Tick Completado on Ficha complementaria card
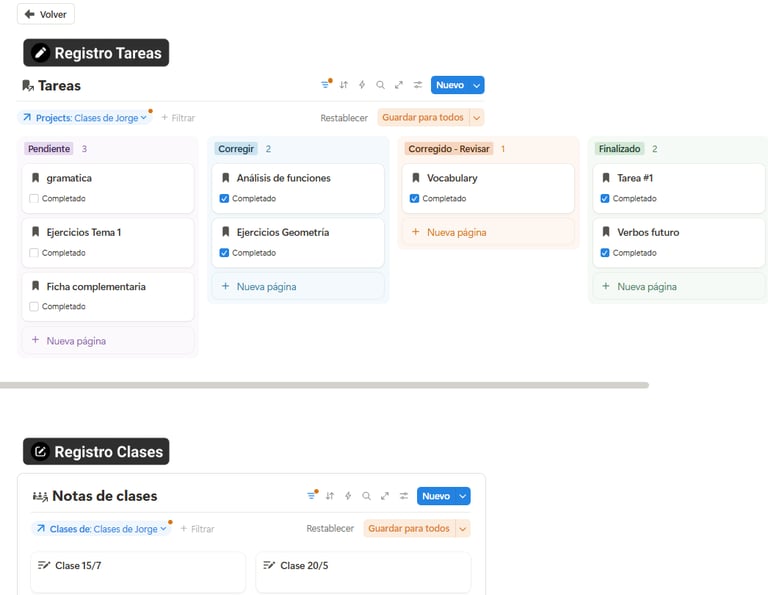Image resolution: width=768 pixels, height=595 pixels. coord(34,307)
